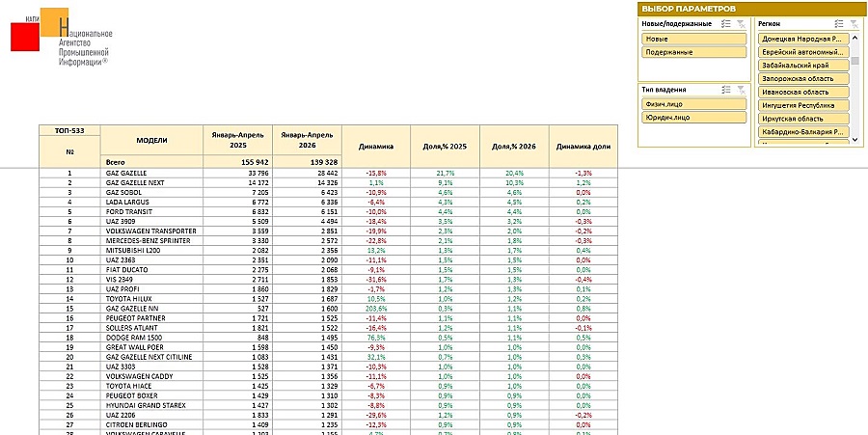Click the Динамика column header
The image size is (868, 435).
click(376, 147)
